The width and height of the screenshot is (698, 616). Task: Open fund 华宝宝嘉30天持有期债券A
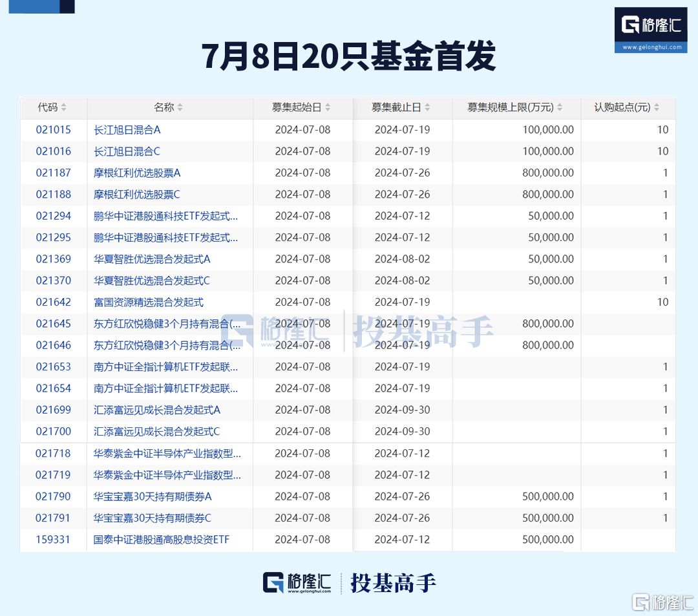[x=153, y=496]
